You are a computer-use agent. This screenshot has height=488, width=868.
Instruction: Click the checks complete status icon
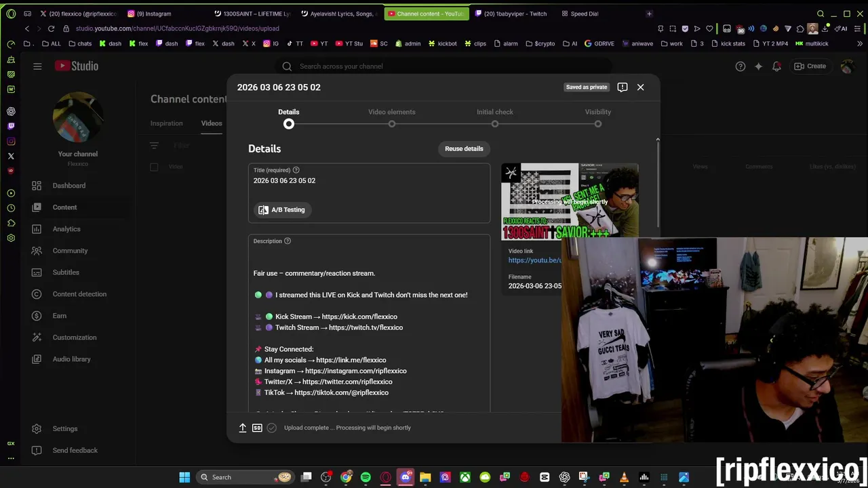(x=272, y=428)
